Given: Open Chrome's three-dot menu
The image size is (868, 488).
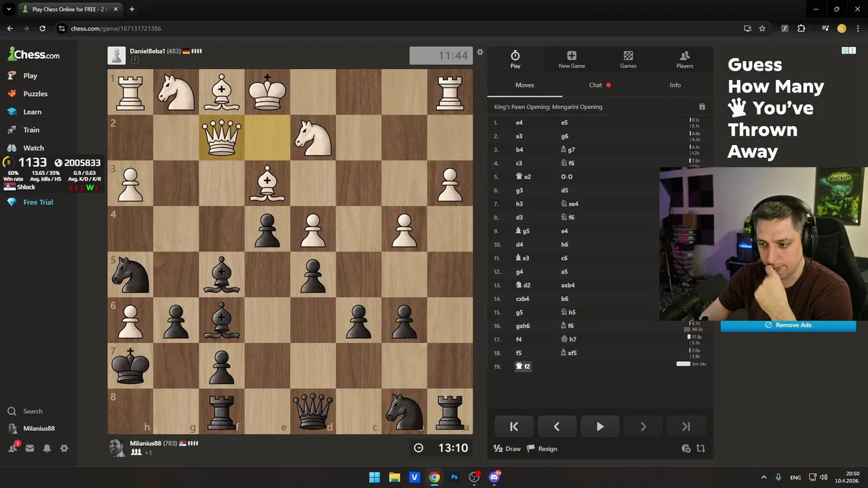Looking at the screenshot, I should 857,28.
